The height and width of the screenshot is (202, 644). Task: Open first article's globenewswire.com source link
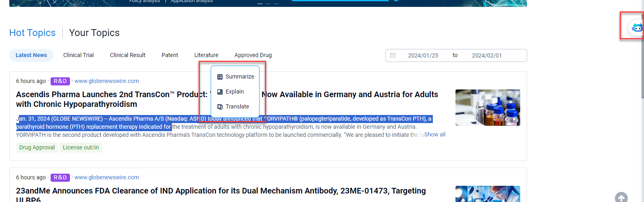106,81
